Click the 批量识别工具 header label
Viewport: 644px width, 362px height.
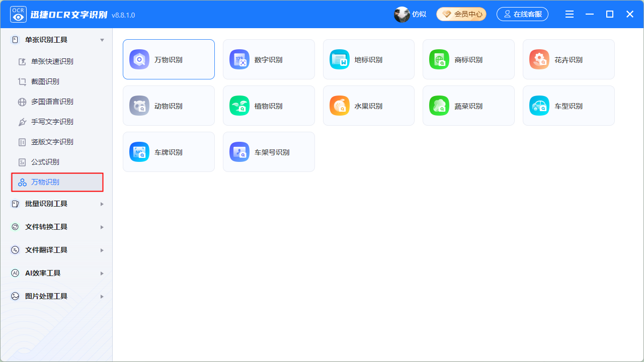[x=46, y=204]
